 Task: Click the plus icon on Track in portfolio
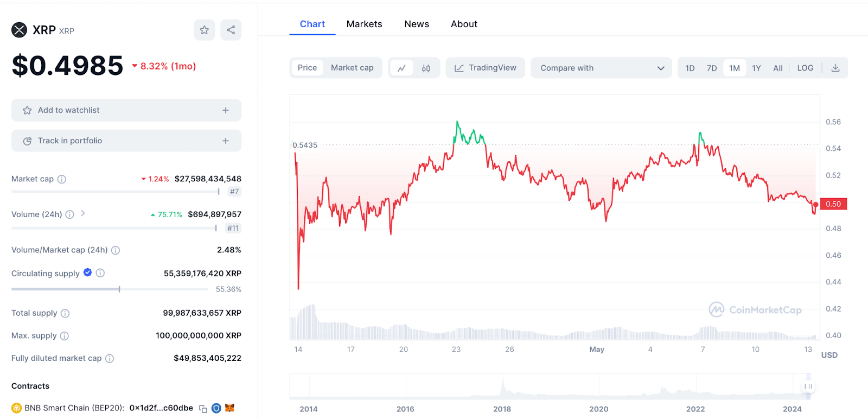click(226, 141)
